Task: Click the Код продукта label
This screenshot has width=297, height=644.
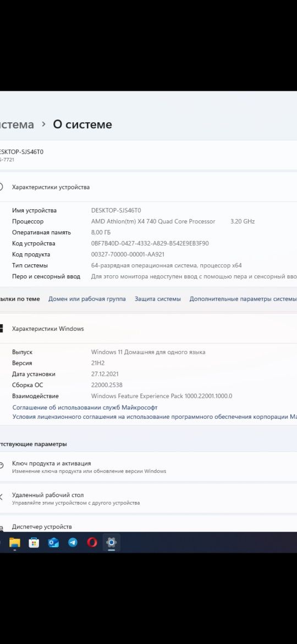Action: [x=31, y=255]
